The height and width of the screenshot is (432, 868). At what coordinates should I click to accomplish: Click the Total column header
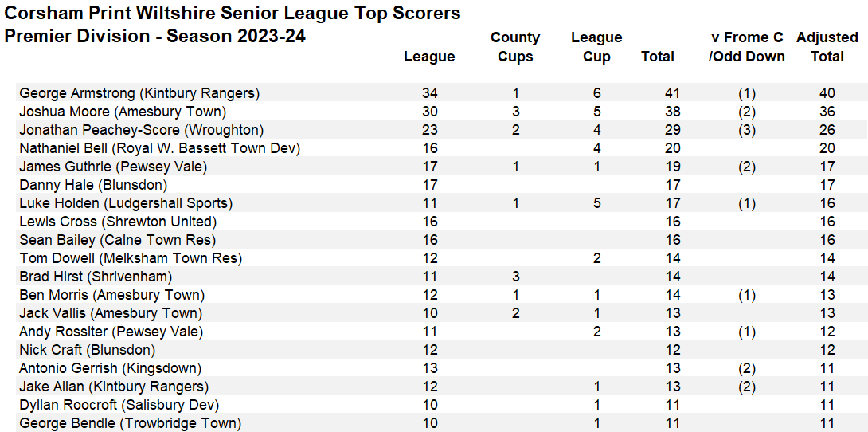coord(657,57)
